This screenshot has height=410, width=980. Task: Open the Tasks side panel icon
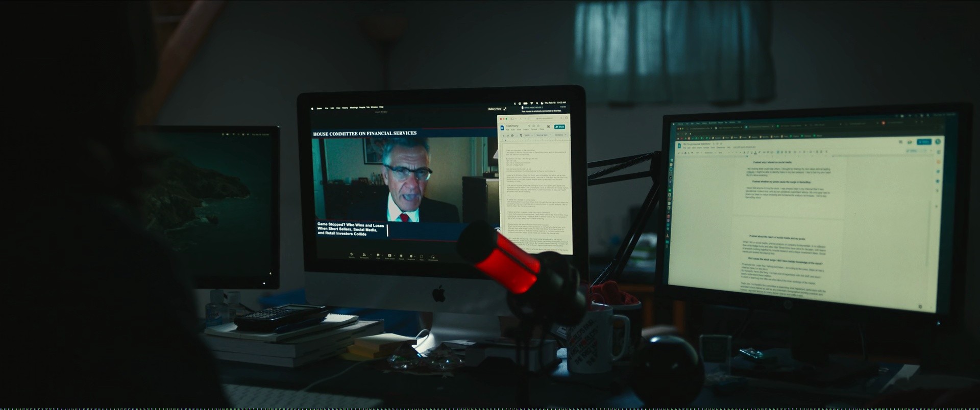click(x=938, y=171)
